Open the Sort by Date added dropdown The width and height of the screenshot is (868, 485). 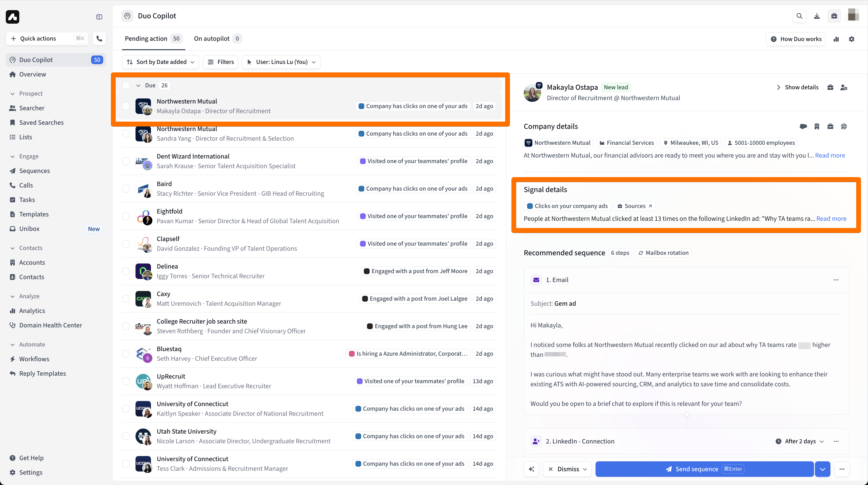click(160, 62)
